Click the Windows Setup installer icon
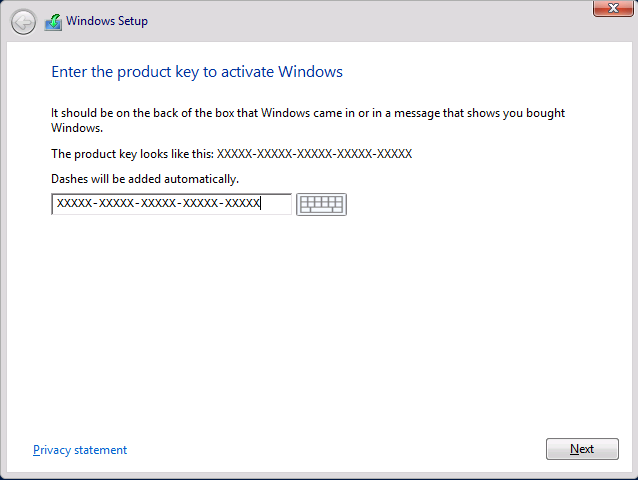The height and width of the screenshot is (480, 638). click(53, 22)
